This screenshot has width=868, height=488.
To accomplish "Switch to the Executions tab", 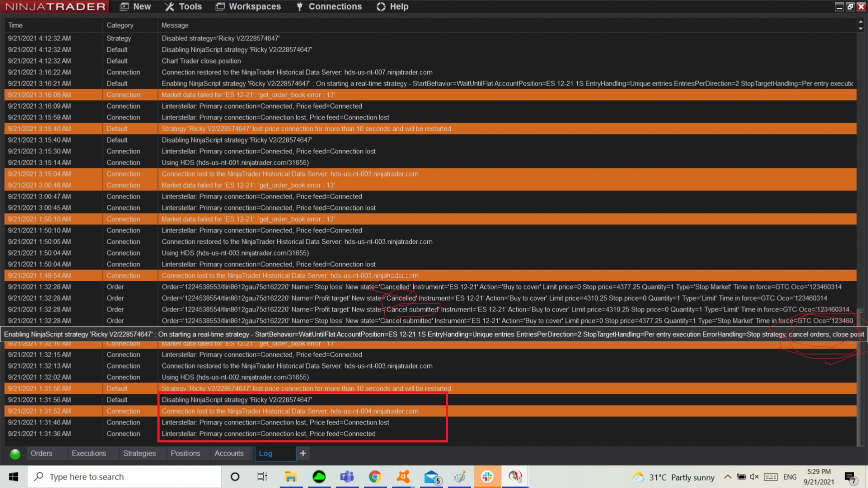I will pyautogui.click(x=89, y=453).
